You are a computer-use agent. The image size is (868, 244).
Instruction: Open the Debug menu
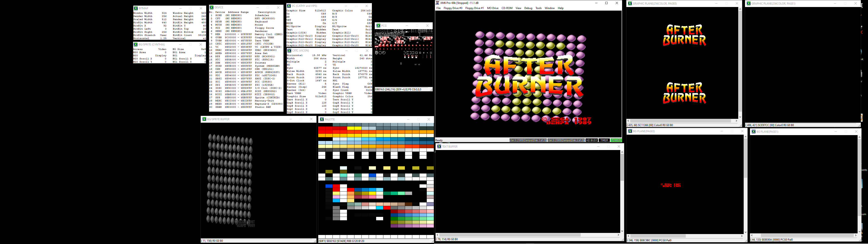coord(528,8)
